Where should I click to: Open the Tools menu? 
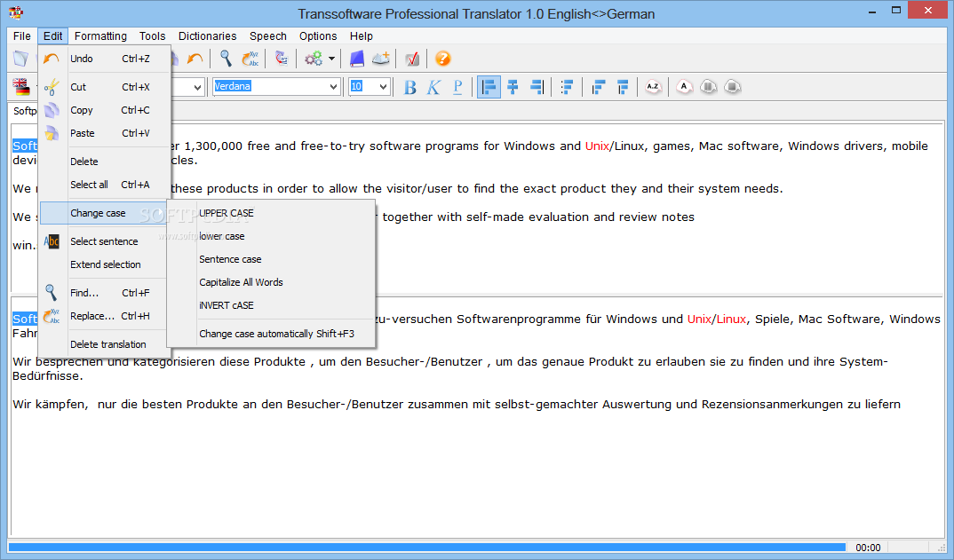[x=152, y=35]
